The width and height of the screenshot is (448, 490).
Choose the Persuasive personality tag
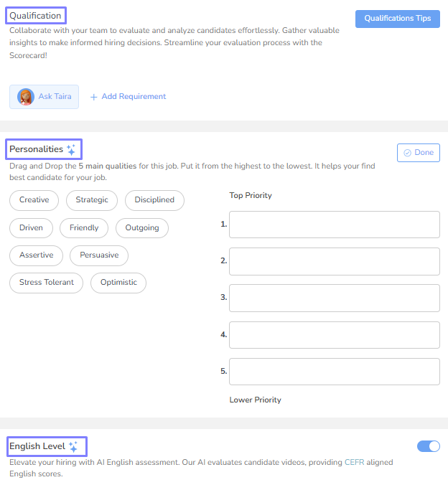[x=99, y=255]
